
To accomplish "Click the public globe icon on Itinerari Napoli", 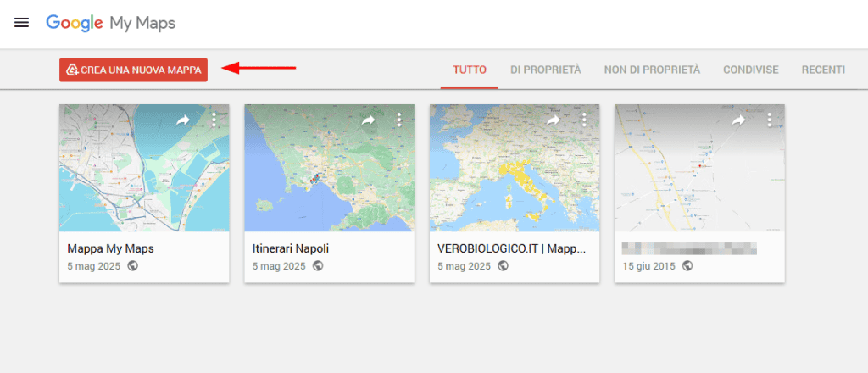I will coord(318,266).
